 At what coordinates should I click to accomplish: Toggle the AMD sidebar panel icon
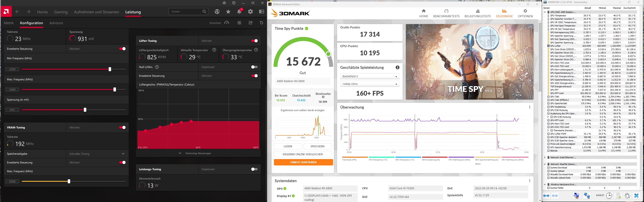tap(262, 12)
